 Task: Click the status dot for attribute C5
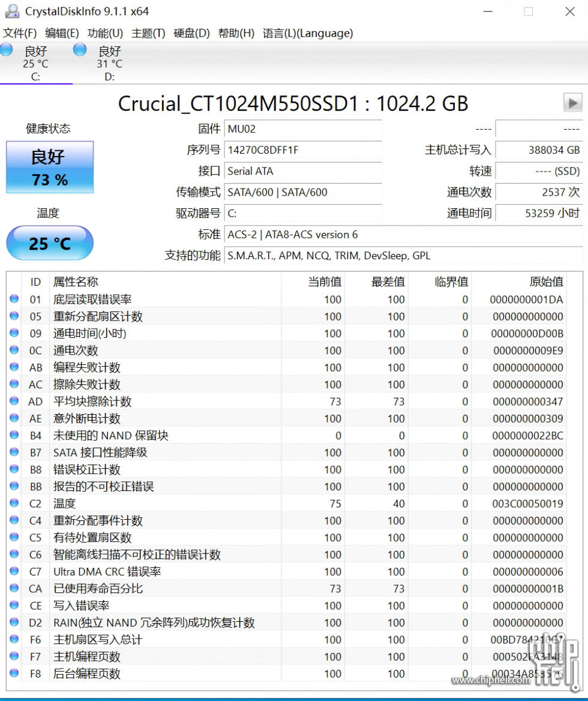coord(14,537)
